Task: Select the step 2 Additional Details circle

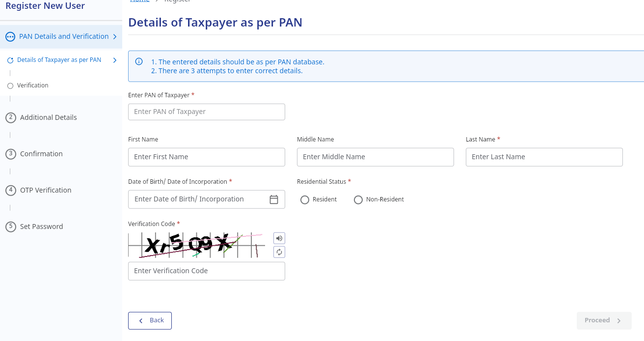Action: click(x=11, y=117)
